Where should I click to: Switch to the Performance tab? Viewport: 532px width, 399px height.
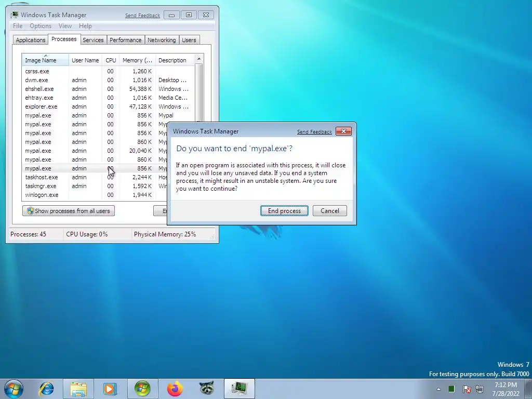(x=126, y=40)
